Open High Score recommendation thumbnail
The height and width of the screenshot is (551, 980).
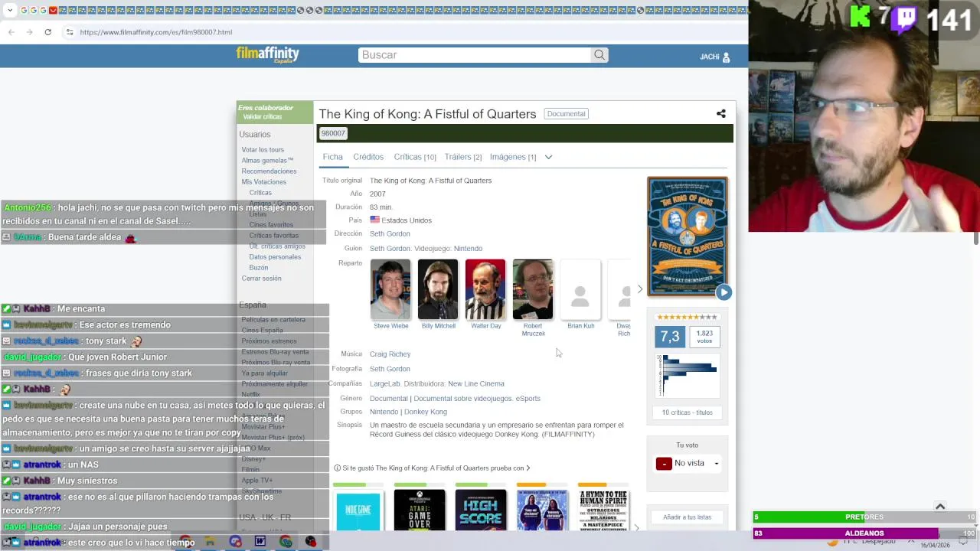(480, 510)
